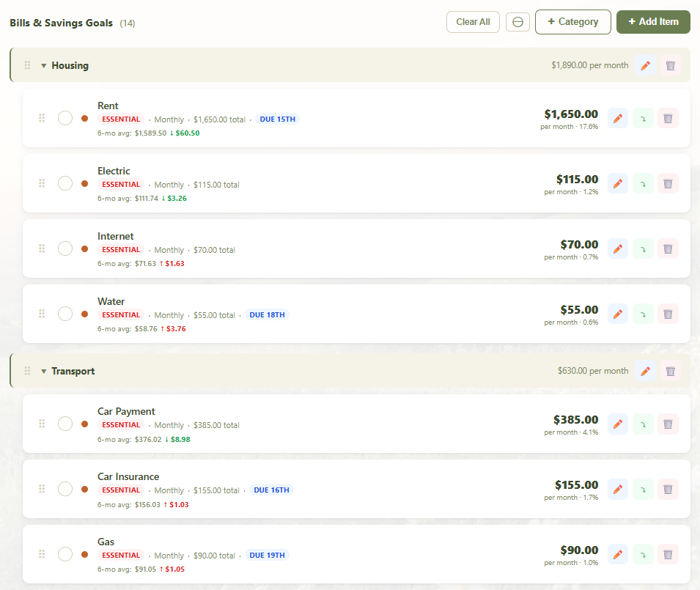Mark the Gas item's circle checkbox
The width and height of the screenshot is (700, 590).
[65, 554]
